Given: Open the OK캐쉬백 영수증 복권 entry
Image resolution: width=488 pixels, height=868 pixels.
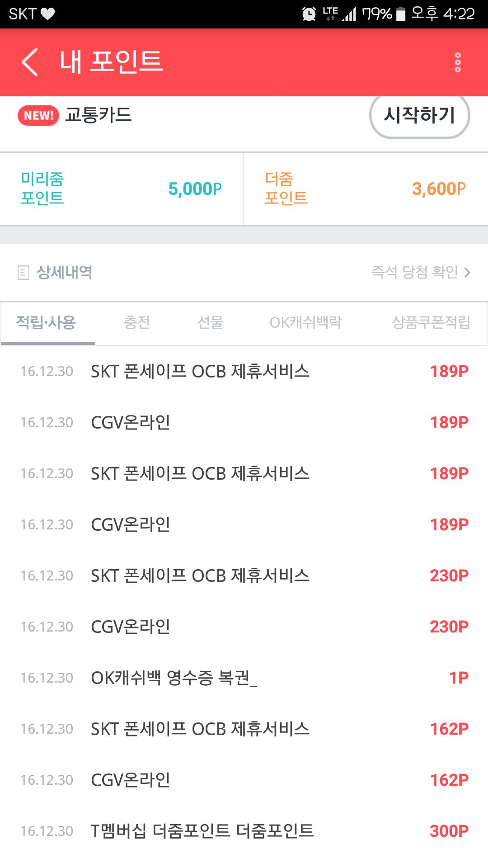Looking at the screenshot, I should (x=244, y=678).
